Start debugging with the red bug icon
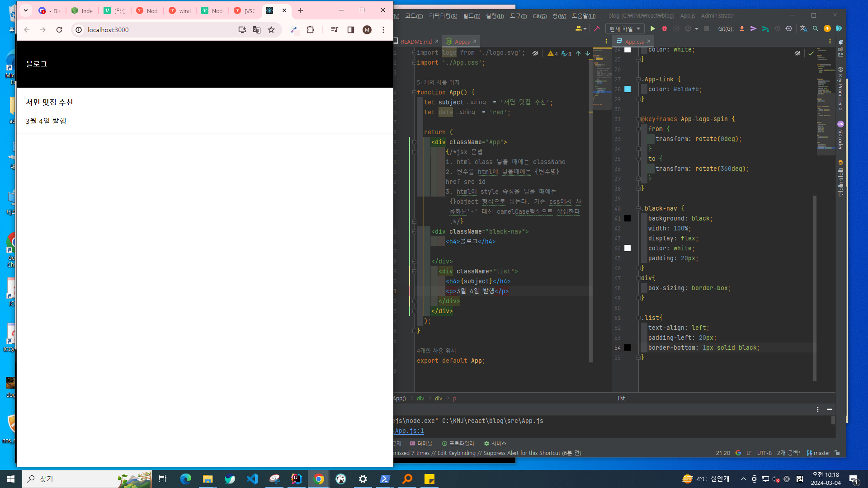This screenshot has width=868, height=488. (x=665, y=28)
